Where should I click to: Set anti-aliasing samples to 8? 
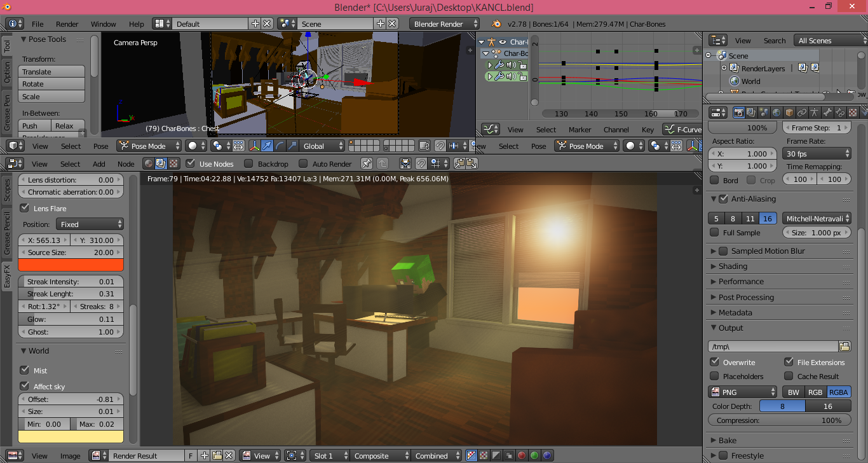733,218
